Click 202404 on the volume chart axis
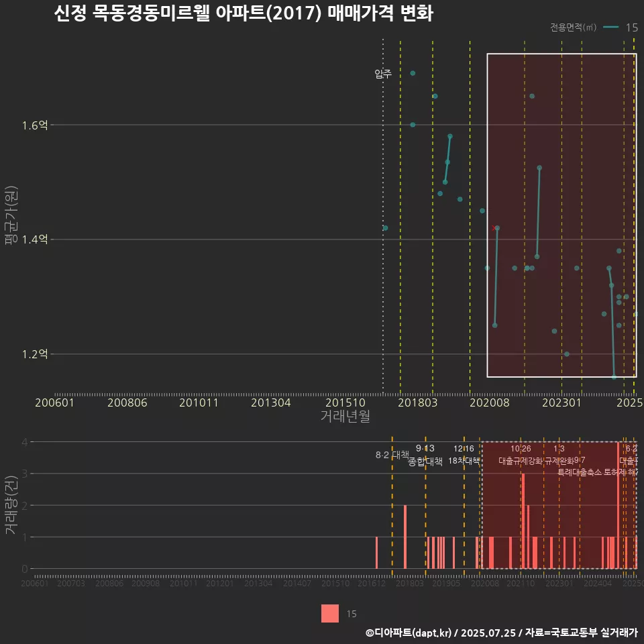 coord(598,583)
